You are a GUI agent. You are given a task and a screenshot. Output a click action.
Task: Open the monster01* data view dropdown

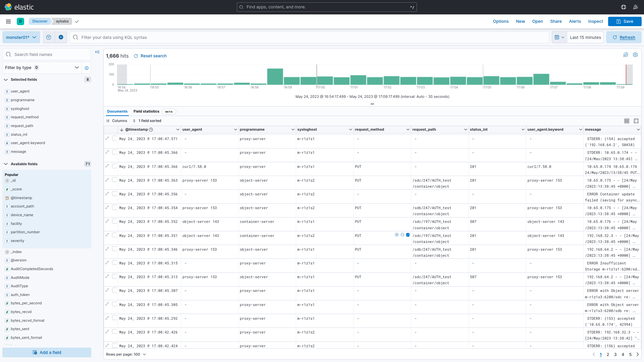pos(21,37)
